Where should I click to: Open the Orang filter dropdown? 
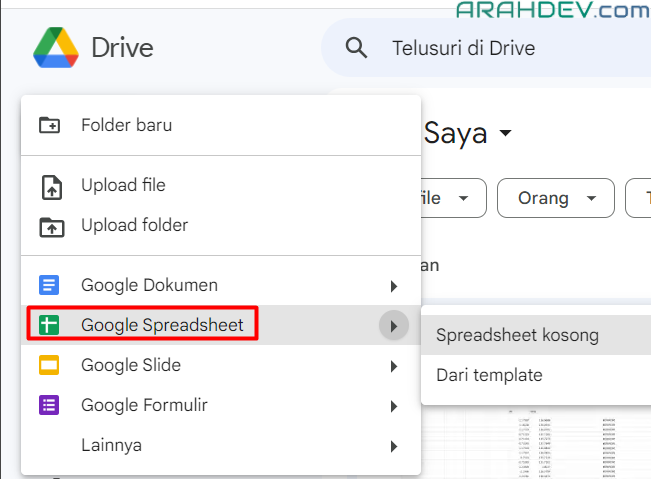pyautogui.click(x=555, y=198)
